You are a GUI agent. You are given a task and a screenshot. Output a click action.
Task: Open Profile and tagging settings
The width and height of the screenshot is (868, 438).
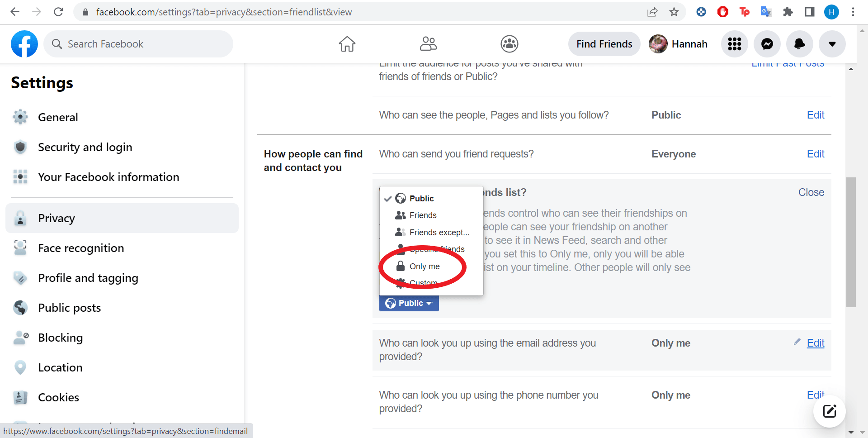point(122,278)
